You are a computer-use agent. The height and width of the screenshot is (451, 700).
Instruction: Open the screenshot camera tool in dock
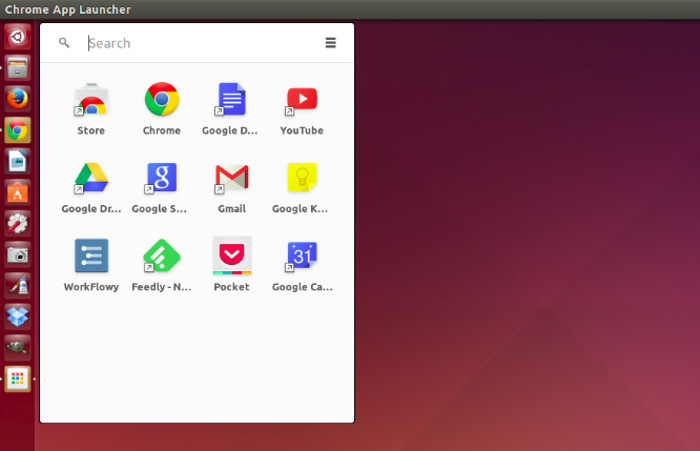17,255
